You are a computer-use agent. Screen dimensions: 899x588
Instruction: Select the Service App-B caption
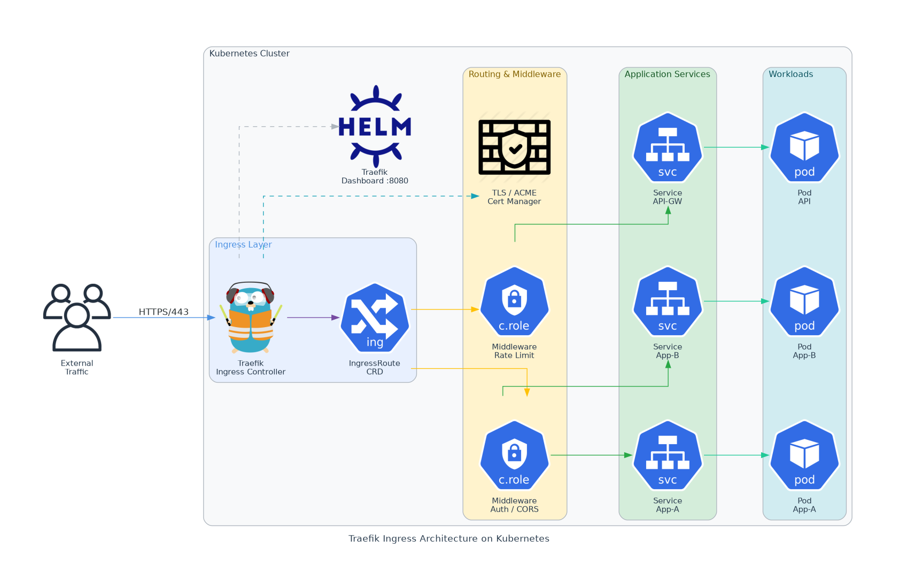point(668,351)
